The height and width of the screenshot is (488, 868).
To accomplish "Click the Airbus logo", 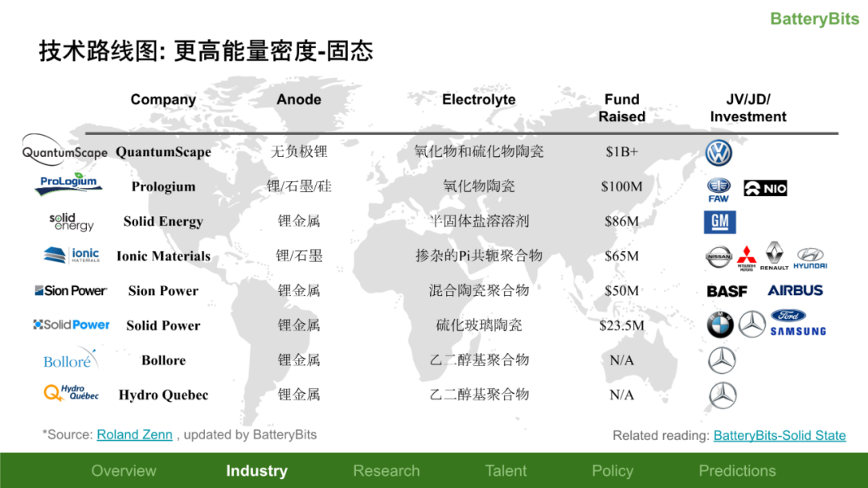I will coord(795,290).
